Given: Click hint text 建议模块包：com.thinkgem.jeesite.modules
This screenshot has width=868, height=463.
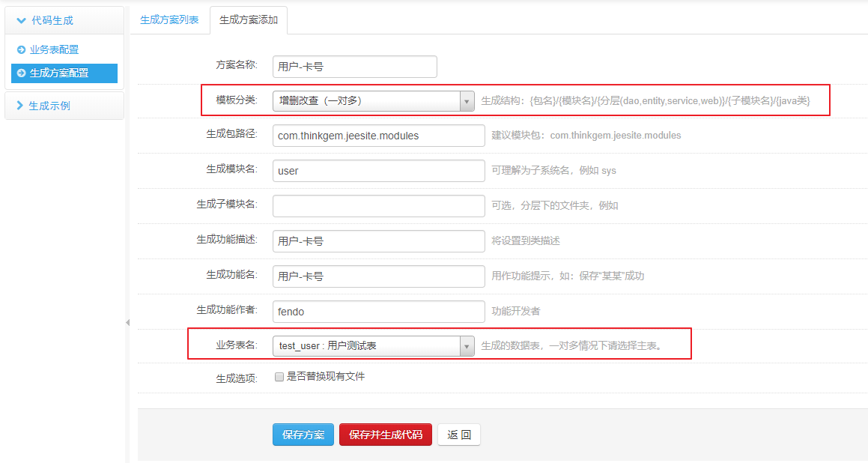Looking at the screenshot, I should click(586, 136).
